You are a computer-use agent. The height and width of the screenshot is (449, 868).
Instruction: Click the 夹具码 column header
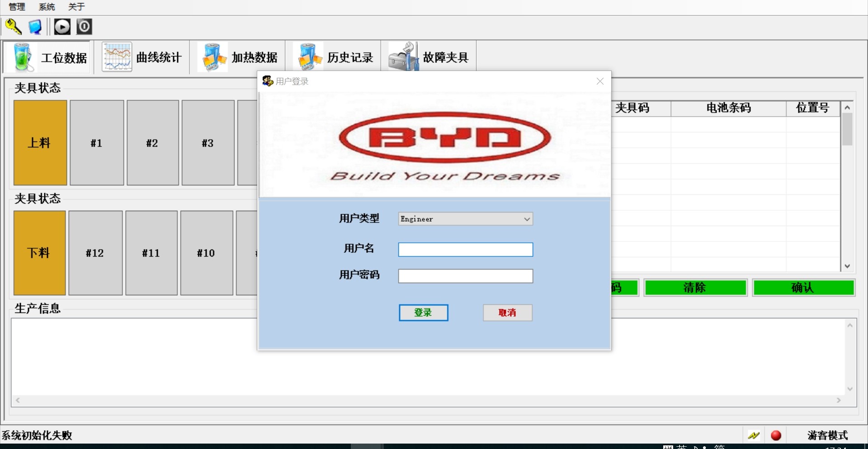click(641, 108)
